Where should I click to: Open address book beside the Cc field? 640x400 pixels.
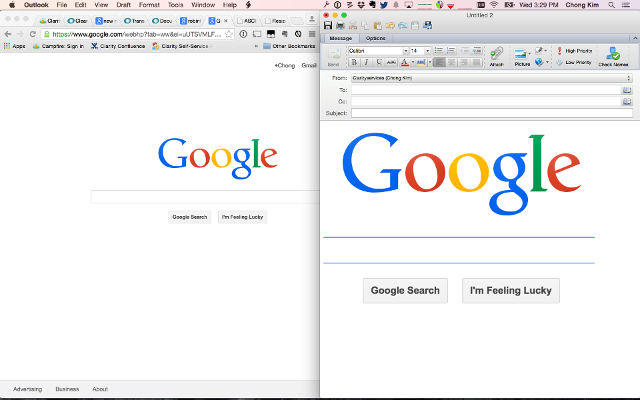[627, 101]
